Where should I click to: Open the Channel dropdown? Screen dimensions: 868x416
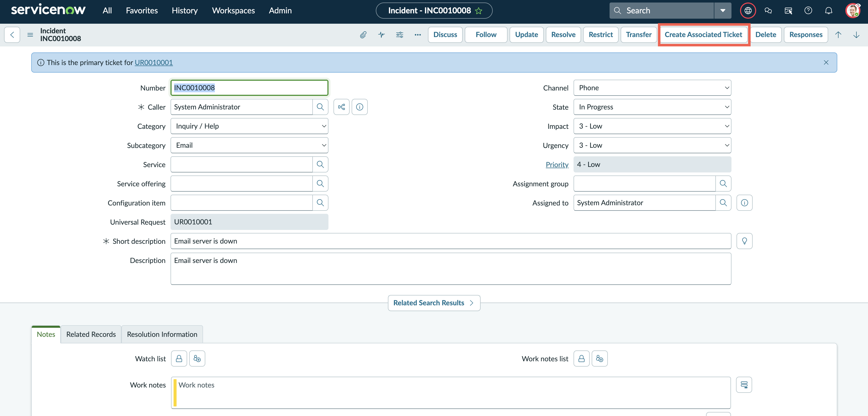click(652, 88)
